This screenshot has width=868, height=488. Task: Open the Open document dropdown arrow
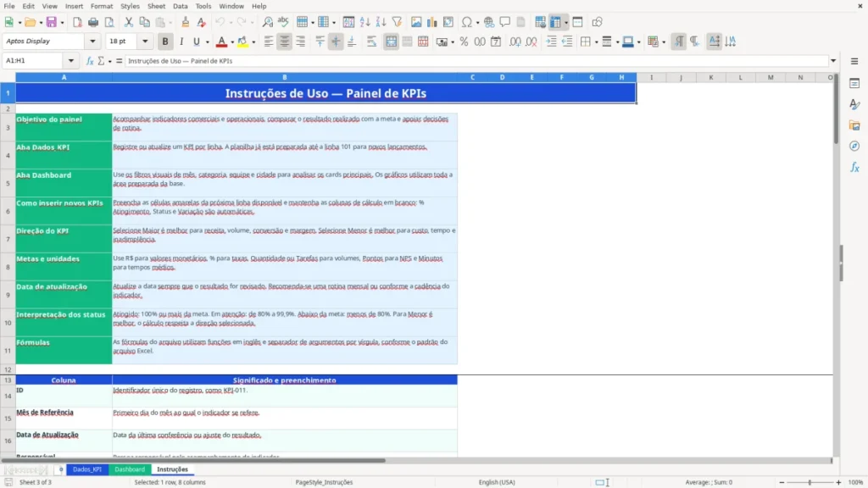point(41,23)
